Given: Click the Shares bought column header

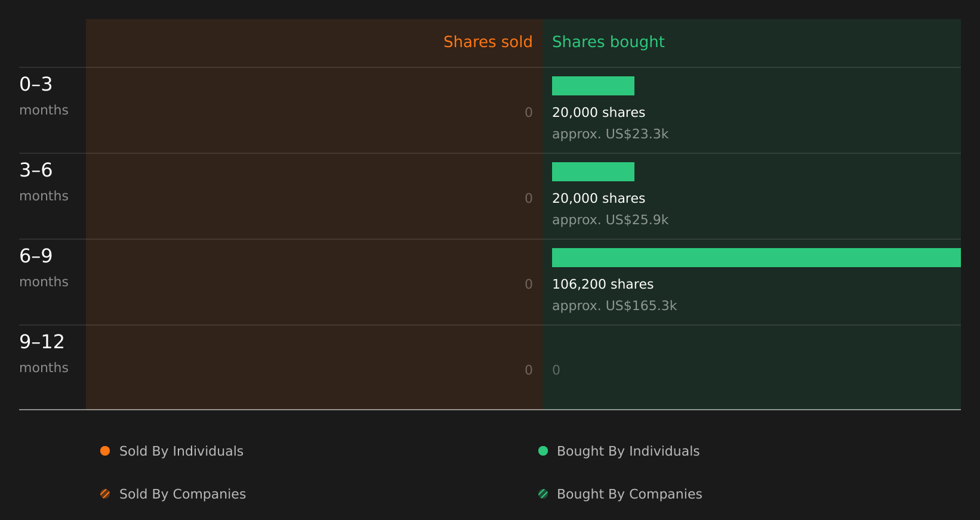Looking at the screenshot, I should [608, 42].
